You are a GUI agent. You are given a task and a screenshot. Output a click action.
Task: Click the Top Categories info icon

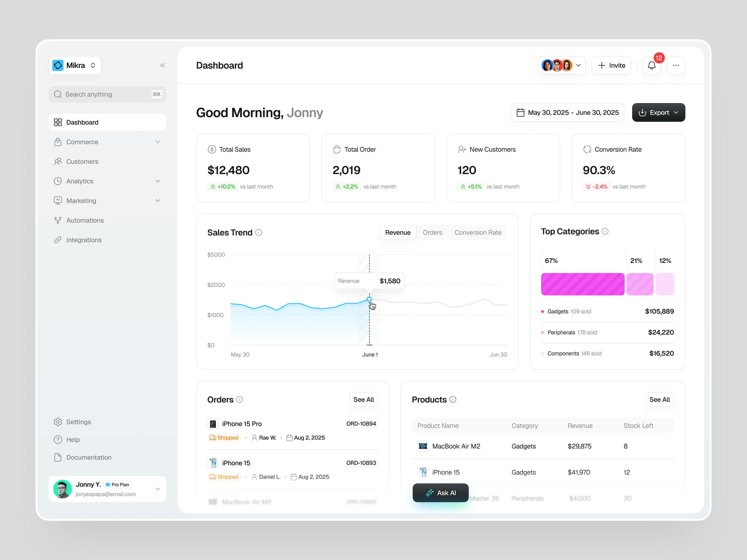pos(605,231)
